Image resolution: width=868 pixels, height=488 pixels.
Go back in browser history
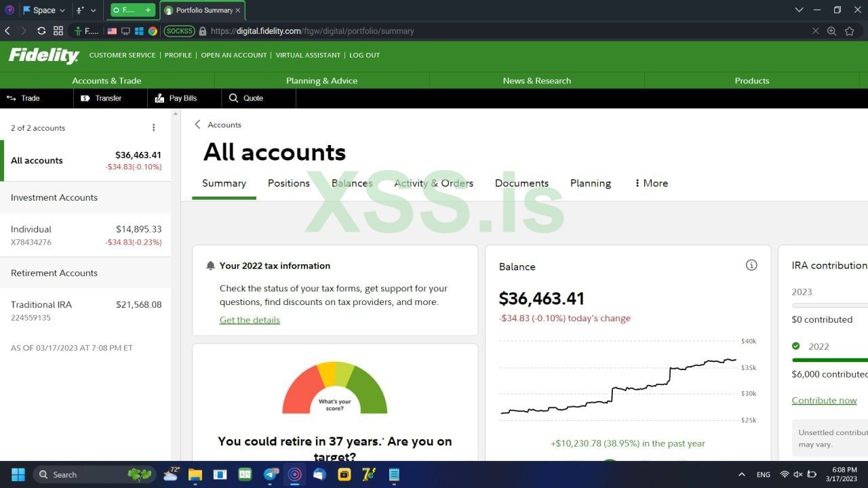point(7,31)
